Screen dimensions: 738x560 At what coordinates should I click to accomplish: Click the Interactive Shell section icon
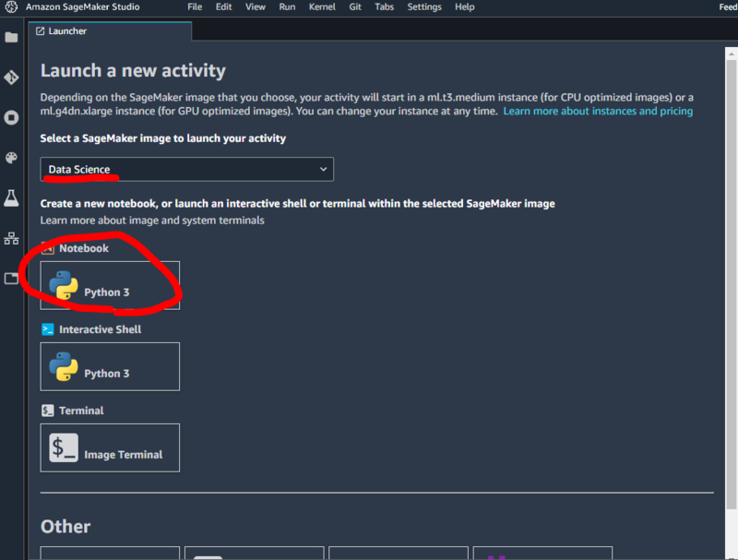48,329
